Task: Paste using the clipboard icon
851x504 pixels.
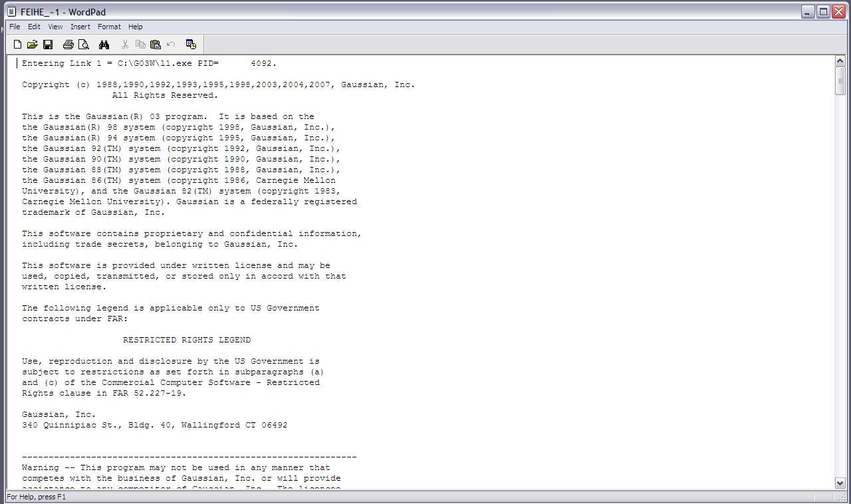Action: [x=156, y=45]
